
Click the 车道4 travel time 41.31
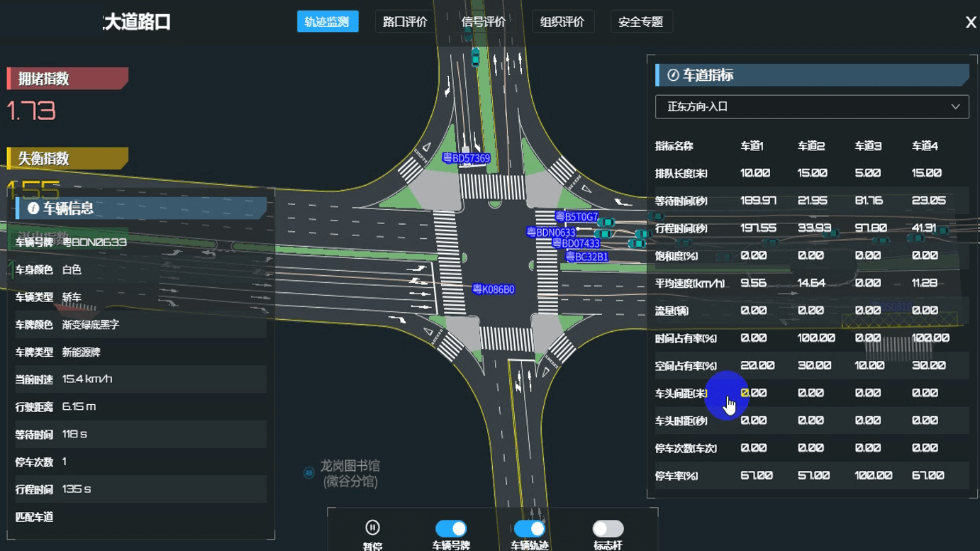pyautogui.click(x=924, y=228)
